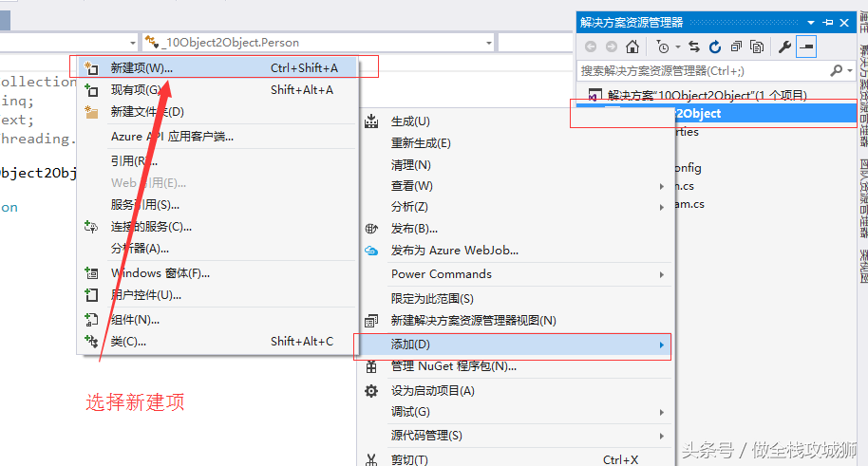868x466 pixels.
Task: Choose 剪切(T) cut menu entry
Action: click(515, 459)
